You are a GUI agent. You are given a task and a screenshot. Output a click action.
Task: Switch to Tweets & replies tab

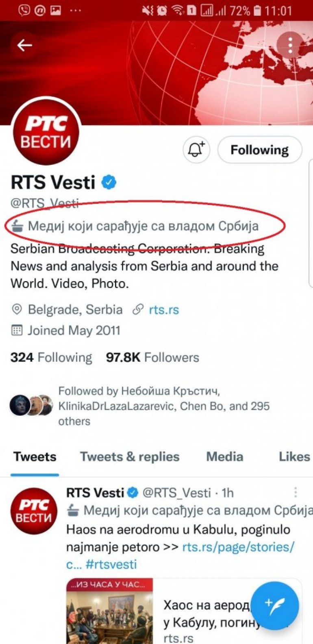click(x=130, y=457)
